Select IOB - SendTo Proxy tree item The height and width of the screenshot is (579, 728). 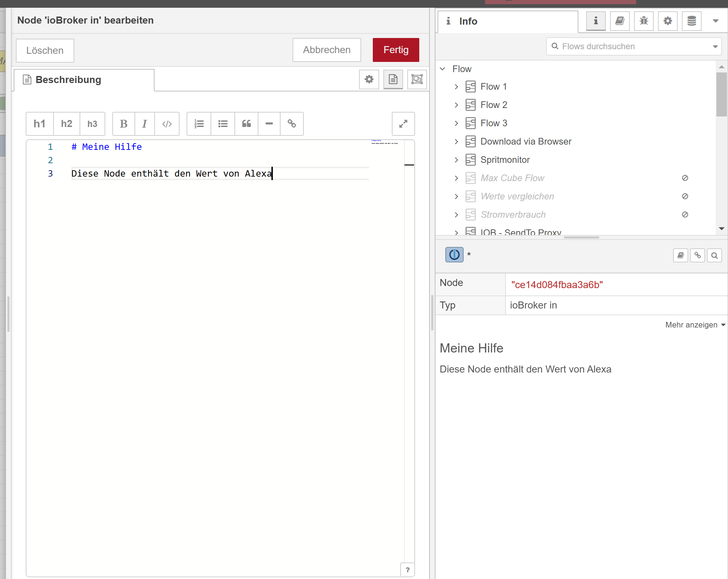[x=521, y=232]
